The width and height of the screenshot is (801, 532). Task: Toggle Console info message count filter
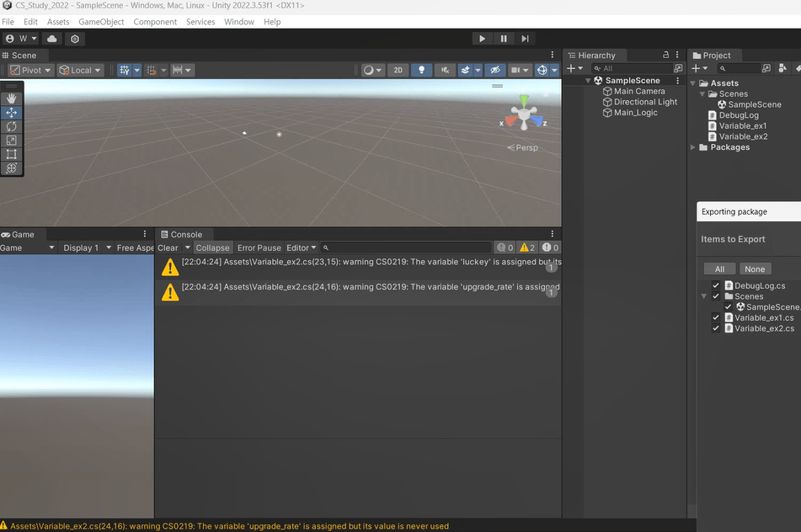tap(505, 247)
